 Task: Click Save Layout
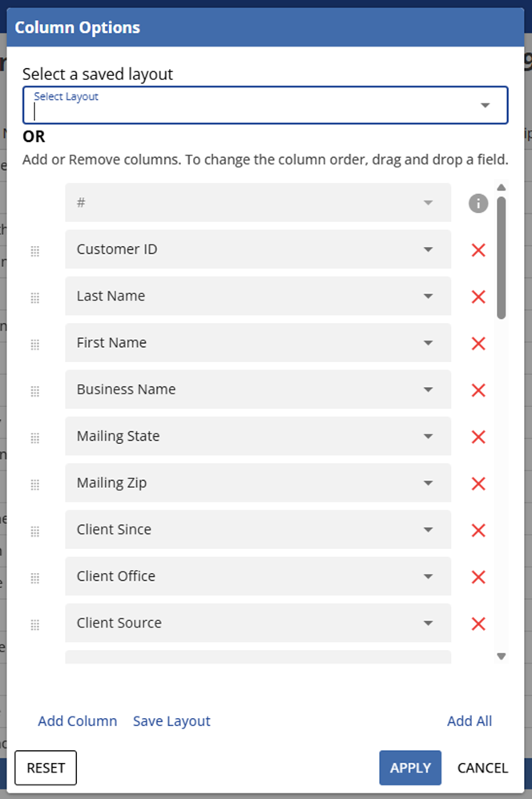point(171,720)
